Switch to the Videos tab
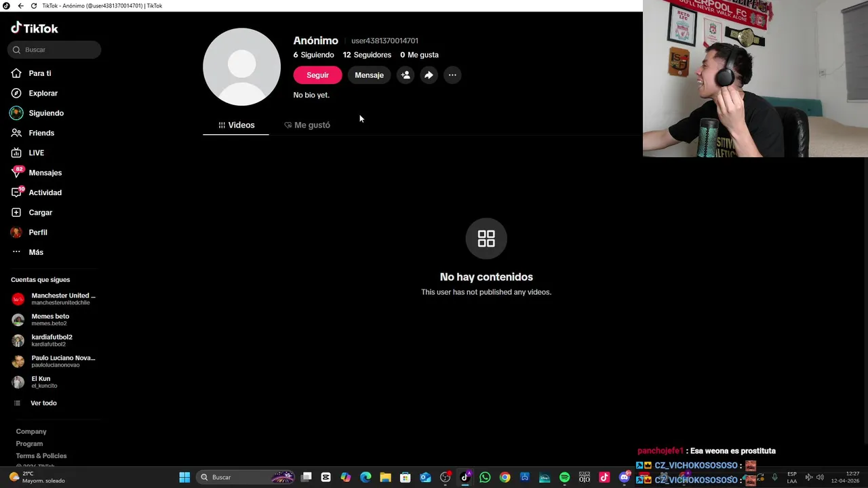This screenshot has height=488, width=868. click(236, 125)
